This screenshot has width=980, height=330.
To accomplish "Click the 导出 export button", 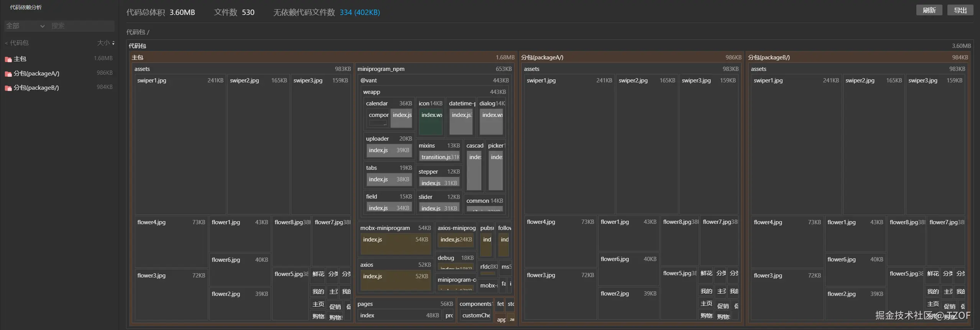I will click(960, 10).
